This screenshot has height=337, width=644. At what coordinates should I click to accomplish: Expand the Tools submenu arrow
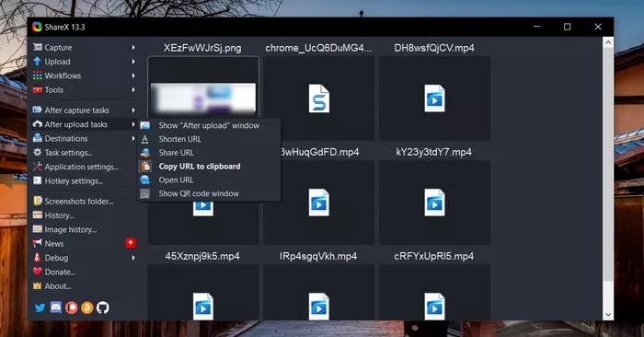tap(133, 89)
